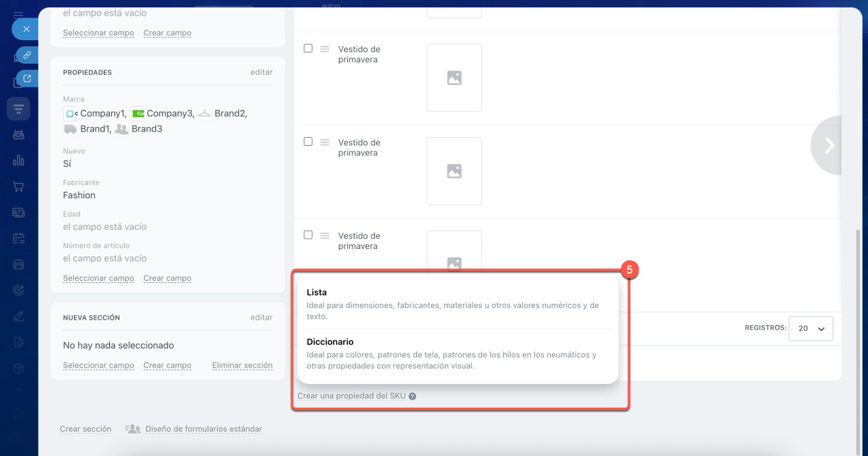Check the topmost Vestido de primavera checkbox
This screenshot has height=456, width=868.
(308, 48)
